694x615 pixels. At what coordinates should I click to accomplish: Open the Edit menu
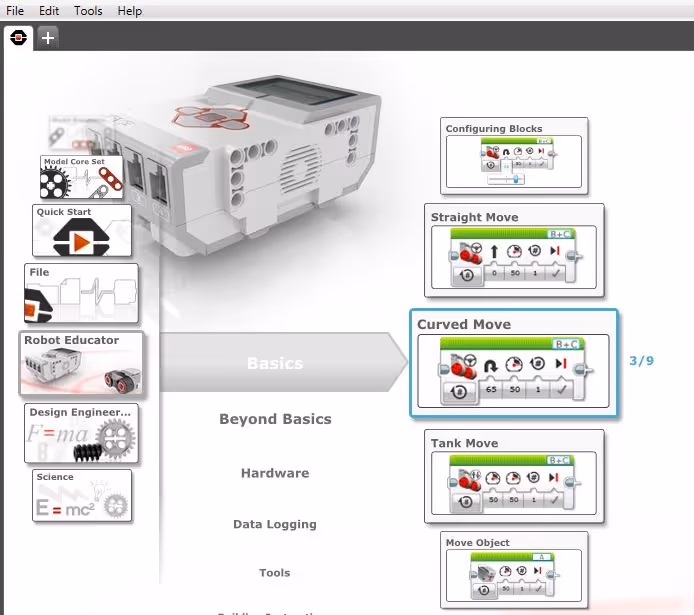pos(49,11)
